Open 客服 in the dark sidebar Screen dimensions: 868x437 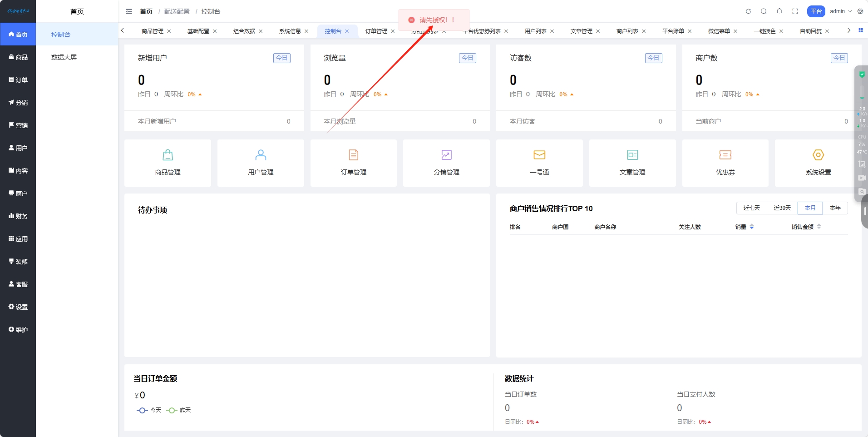pyautogui.click(x=18, y=284)
